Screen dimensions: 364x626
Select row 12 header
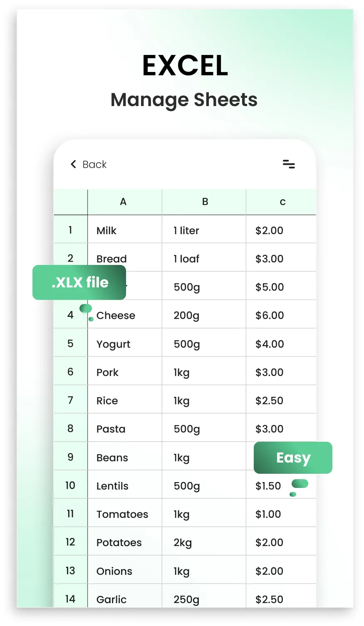pos(70,542)
